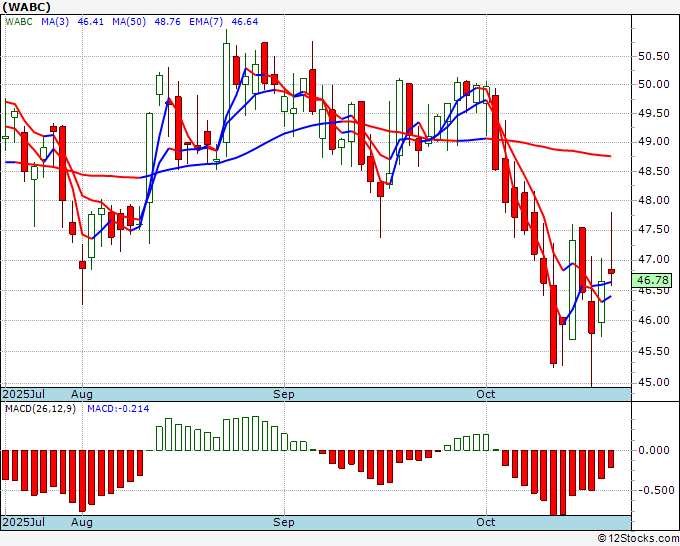Viewport: 680px width, 546px height.
Task: Click the EMA(7) value 46.64
Action: click(x=245, y=22)
